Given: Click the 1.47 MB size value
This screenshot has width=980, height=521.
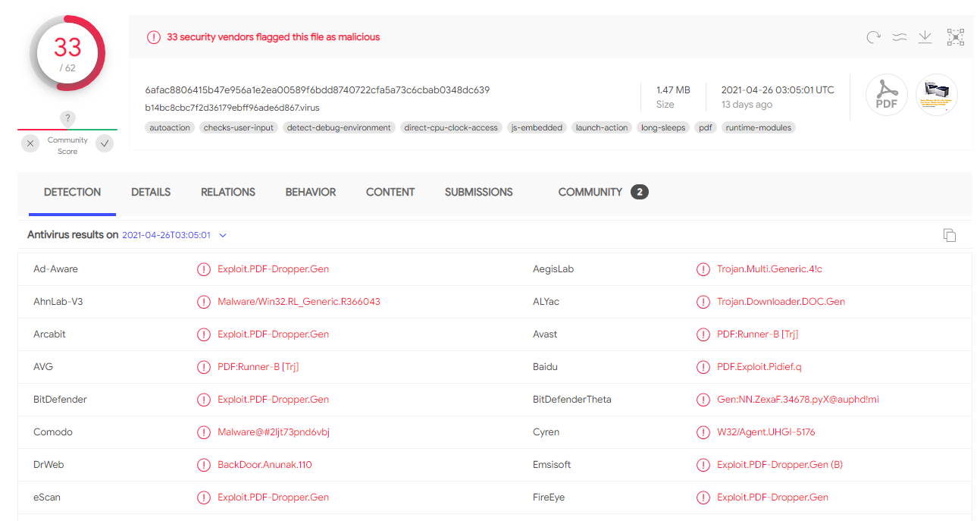Looking at the screenshot, I should 673,90.
